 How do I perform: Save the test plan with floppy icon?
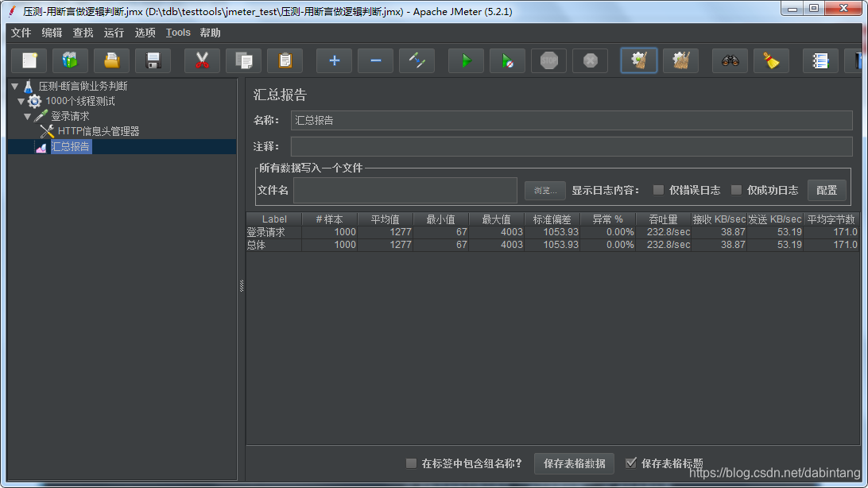point(153,60)
